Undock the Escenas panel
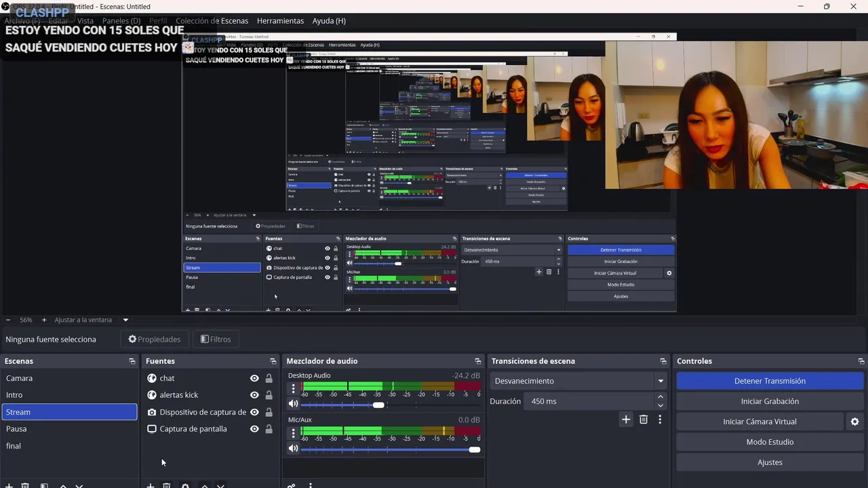868x488 pixels. pos(132,361)
